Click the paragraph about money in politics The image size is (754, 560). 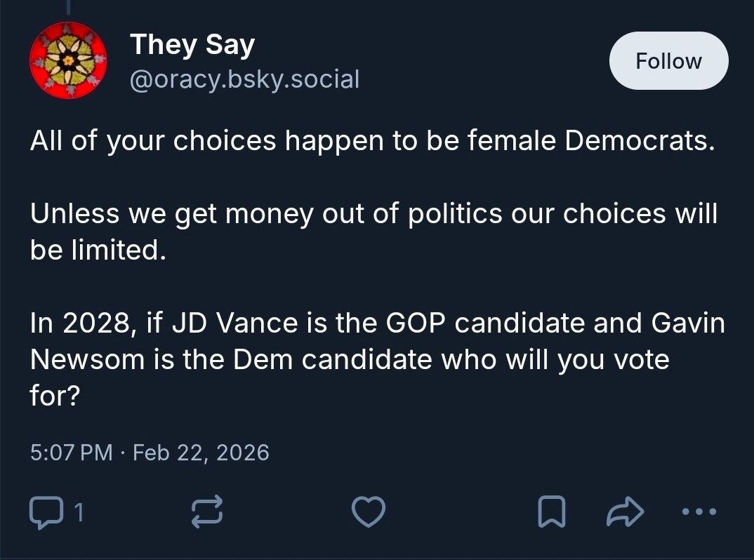pyautogui.click(x=373, y=232)
